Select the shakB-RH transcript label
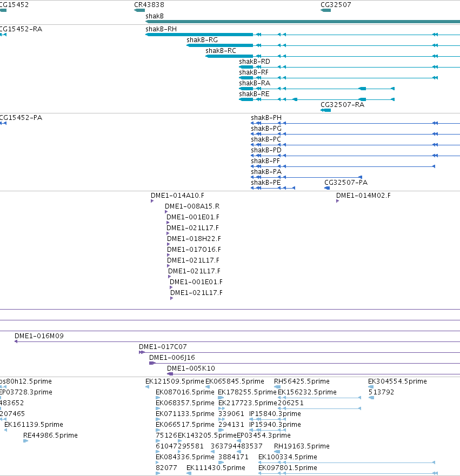The height and width of the screenshot is (476, 460). coord(161,29)
